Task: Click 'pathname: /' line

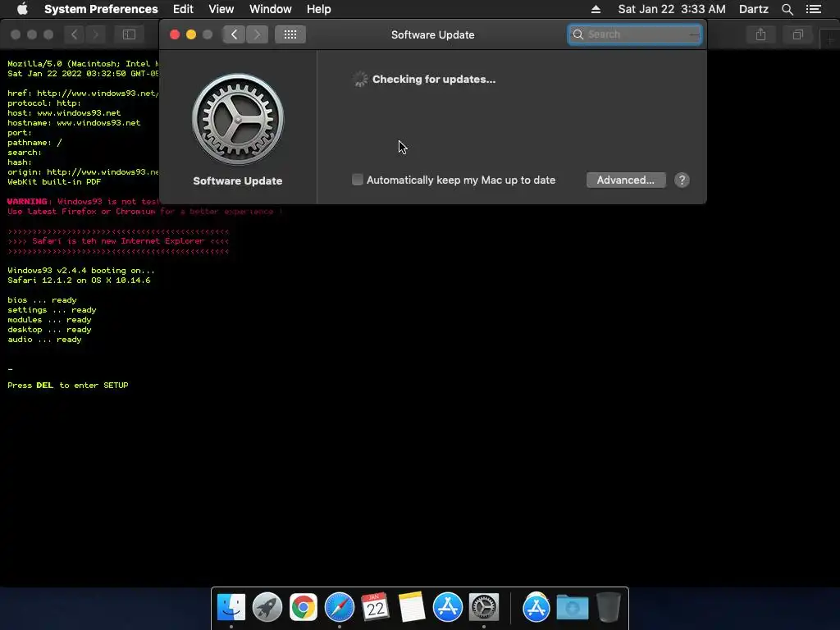Action: point(34,143)
